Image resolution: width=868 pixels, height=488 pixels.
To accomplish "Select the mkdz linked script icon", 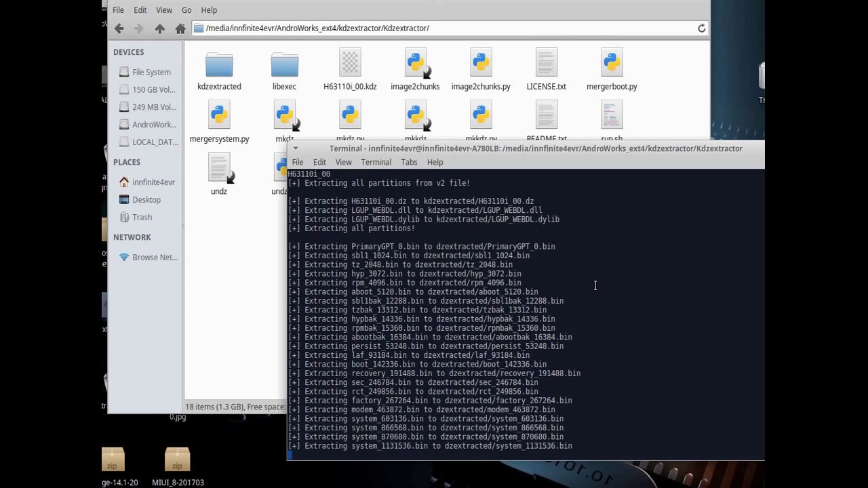I will click(285, 116).
